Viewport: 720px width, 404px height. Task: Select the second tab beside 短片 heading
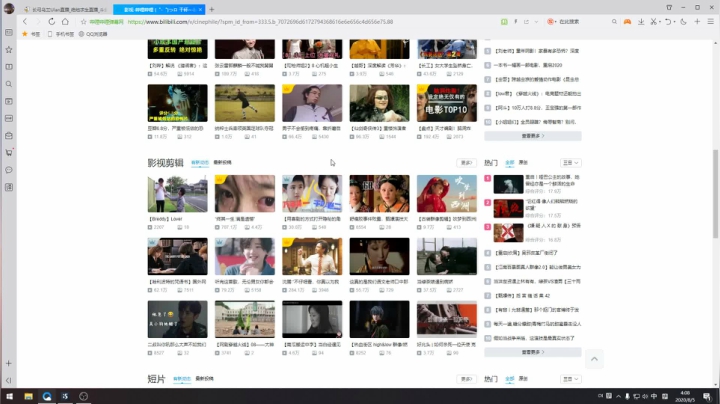205,379
